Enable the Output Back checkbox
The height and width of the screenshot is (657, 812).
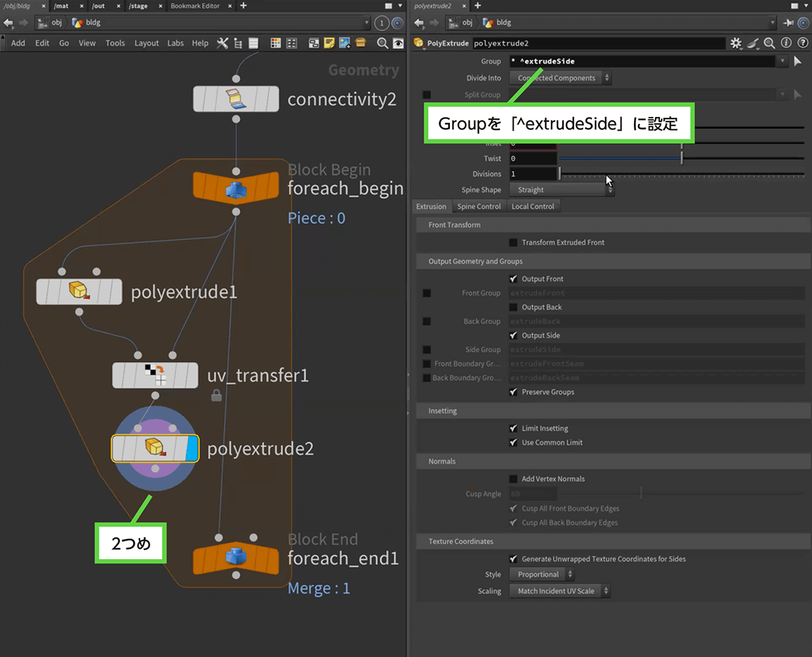tap(514, 307)
